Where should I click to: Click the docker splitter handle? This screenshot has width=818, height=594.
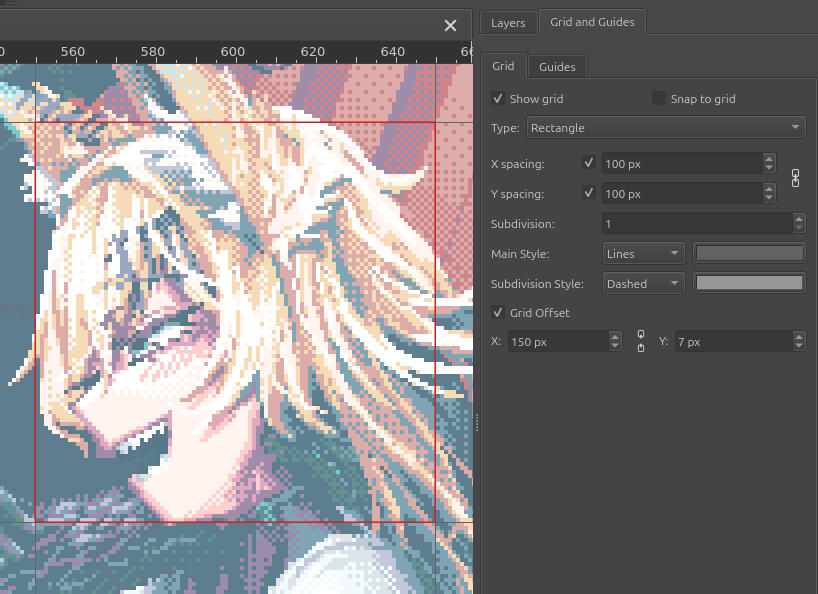pyautogui.click(x=476, y=422)
